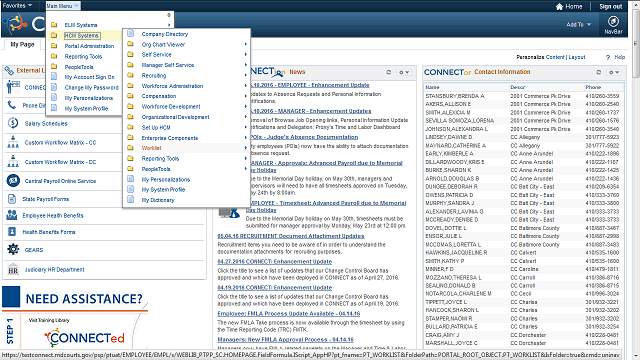
Task: Open the Add To dropdown
Action: point(578,24)
